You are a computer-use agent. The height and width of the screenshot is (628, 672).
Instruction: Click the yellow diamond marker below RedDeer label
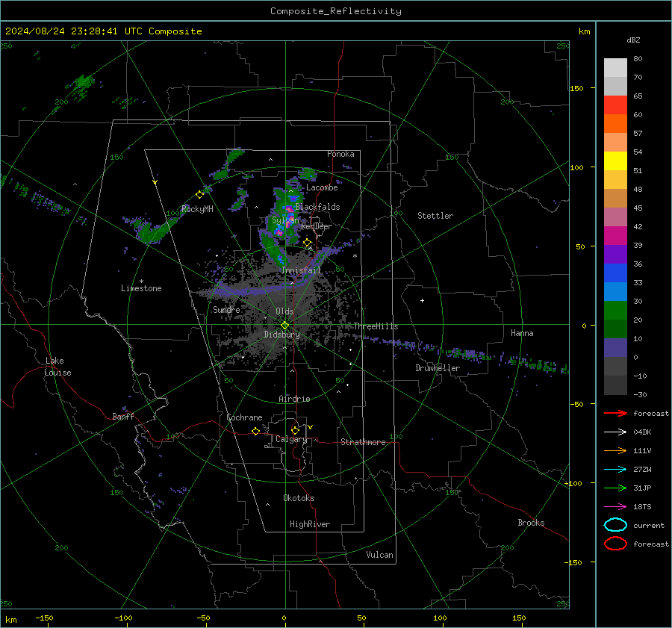tap(307, 243)
